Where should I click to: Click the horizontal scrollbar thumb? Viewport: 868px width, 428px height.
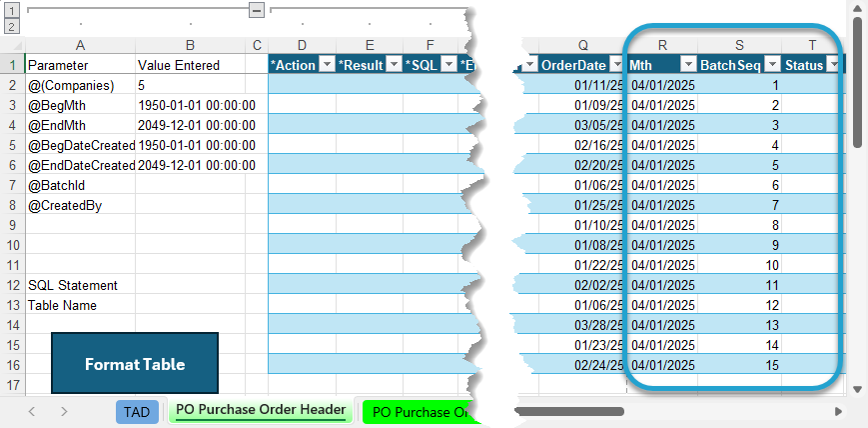pos(568,411)
